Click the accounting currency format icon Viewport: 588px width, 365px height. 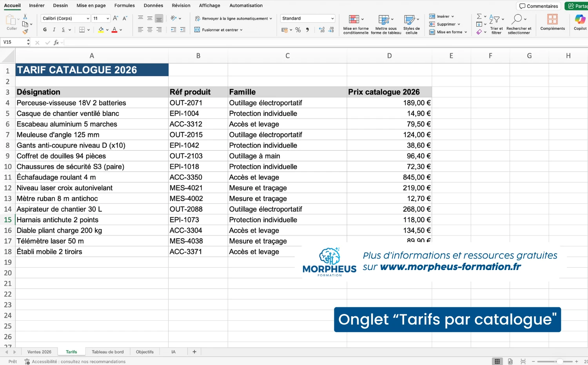pyautogui.click(x=285, y=30)
